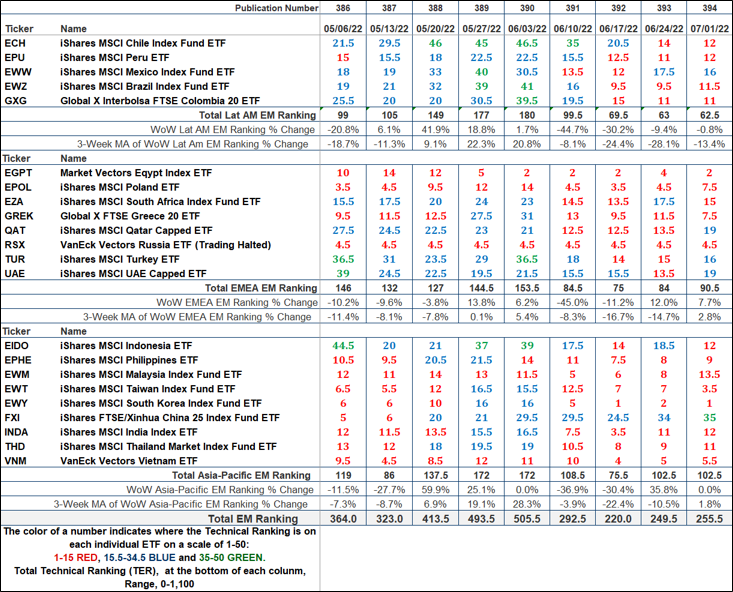Select Total EM Ranking value 255.5

(710, 519)
